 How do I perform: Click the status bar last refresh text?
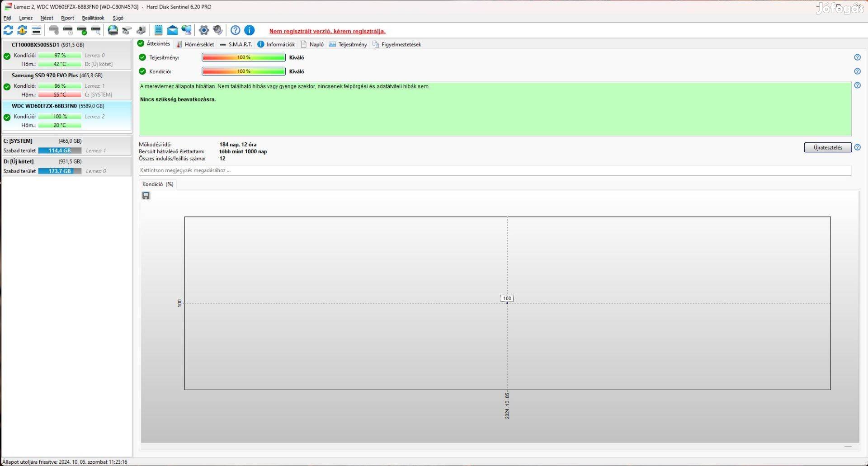65,462
